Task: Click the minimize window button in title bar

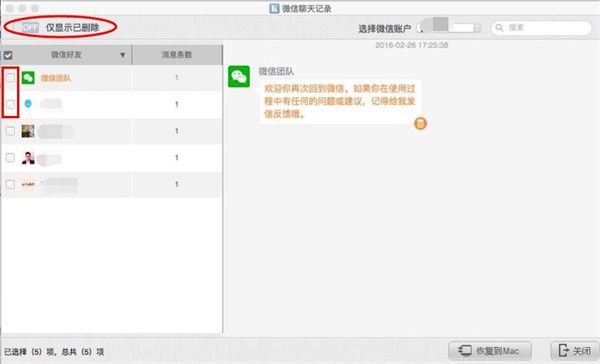Action: (x=23, y=8)
